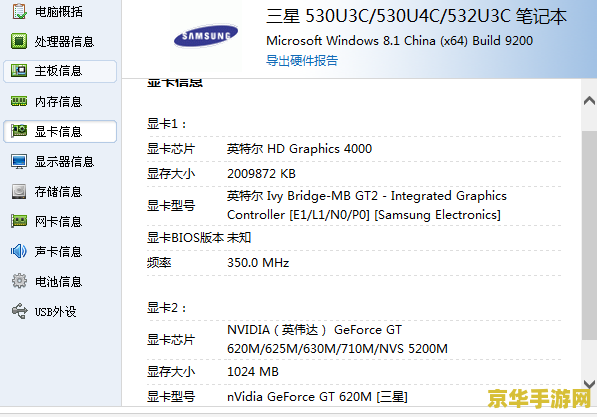This screenshot has height=417, width=597.
Task: Select the 处理器信息 processor chip icon
Action: 19,41
